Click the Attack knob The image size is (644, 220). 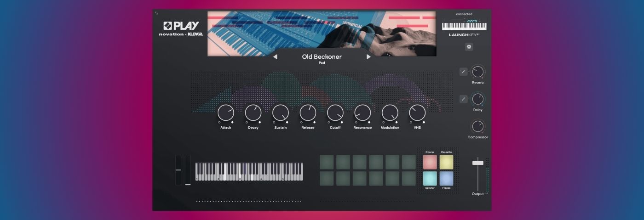[225, 113]
